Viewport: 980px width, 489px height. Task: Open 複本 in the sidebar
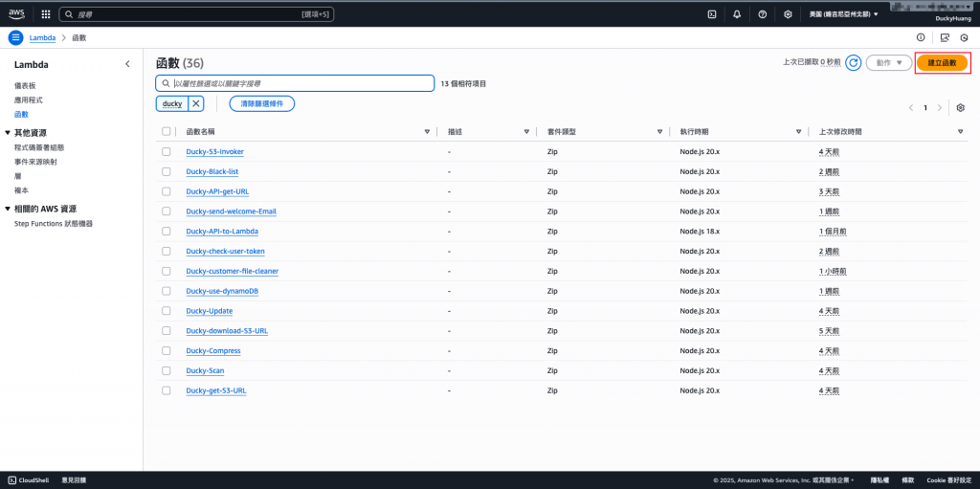21,190
